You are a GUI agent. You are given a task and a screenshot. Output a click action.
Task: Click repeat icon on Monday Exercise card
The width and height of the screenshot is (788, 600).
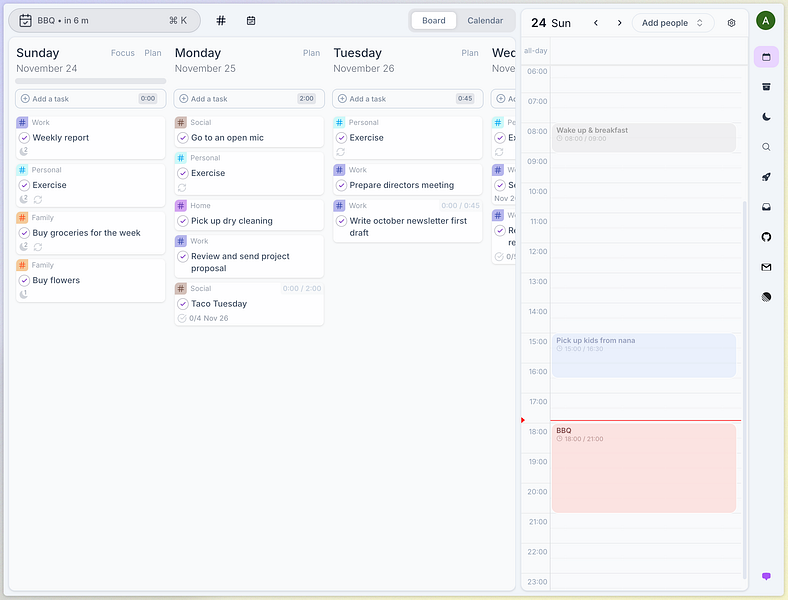click(x=182, y=187)
